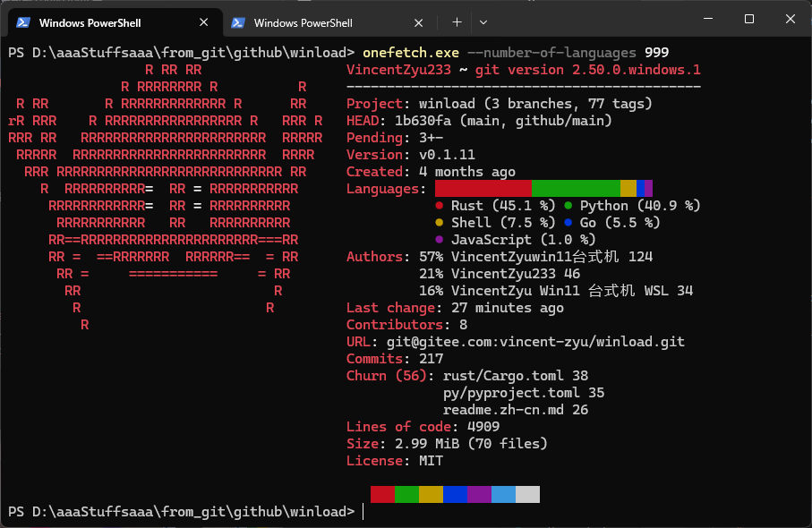
Task: Click 'git version 2.50.0.windows.1' text
Action: click(x=588, y=70)
